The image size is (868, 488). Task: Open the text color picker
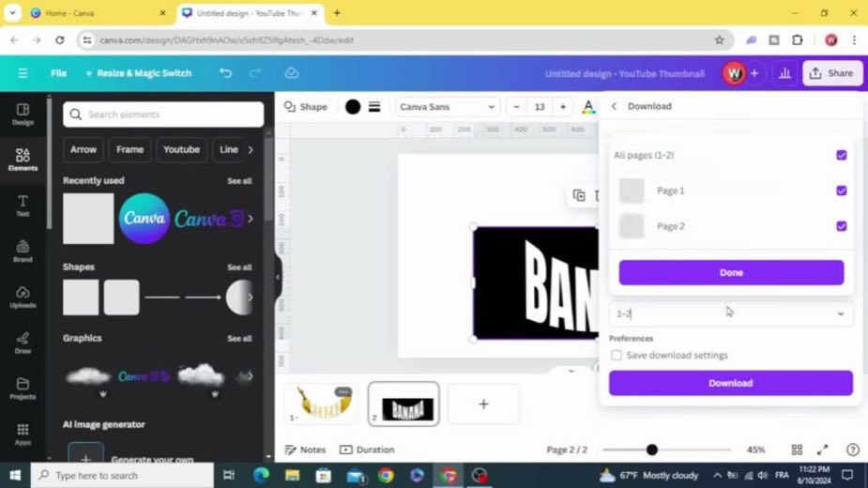click(x=587, y=106)
